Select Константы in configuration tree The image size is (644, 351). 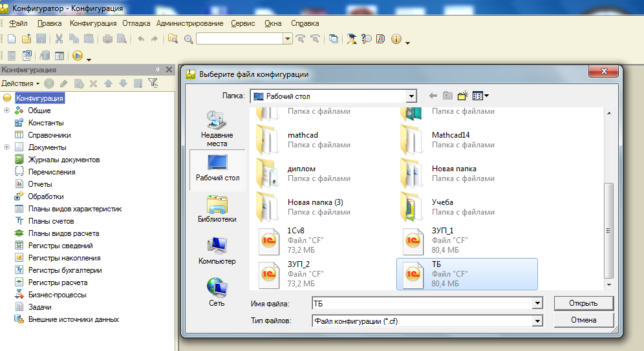[46, 123]
